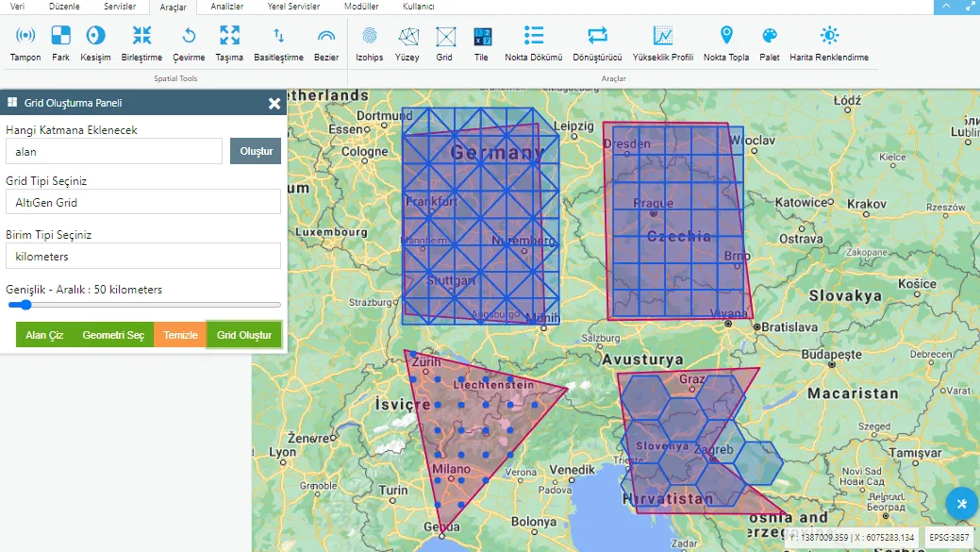
Task: Open the Birim Tipi dropdown kilometers
Action: click(143, 257)
